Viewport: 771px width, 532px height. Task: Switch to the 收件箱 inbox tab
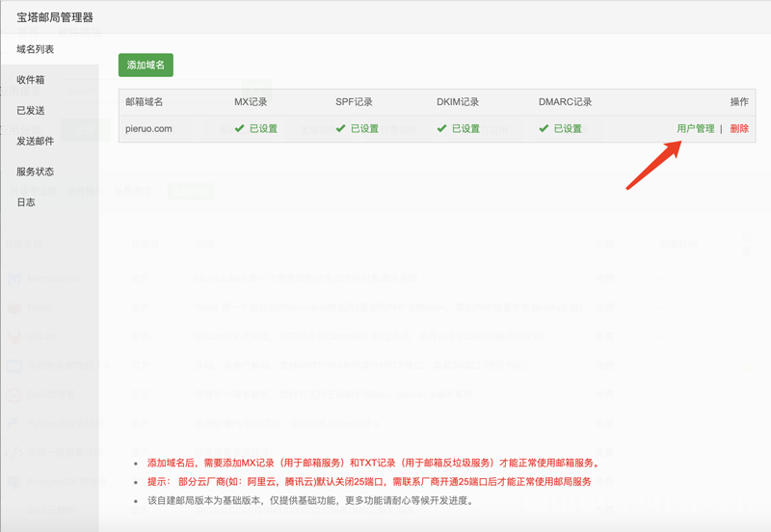(x=30, y=80)
